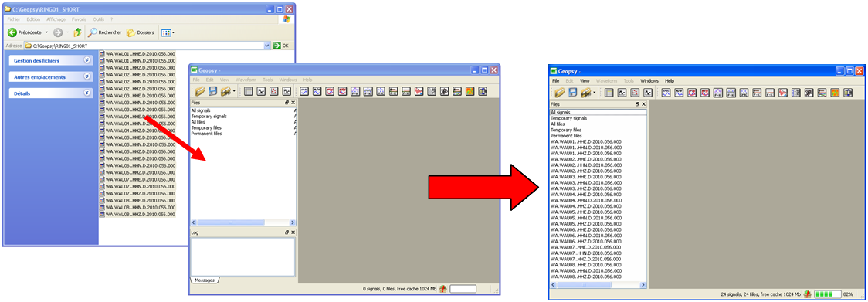Click the open-folder Load icon in the Geopsy window with 24 signals
The image size is (868, 302).
(x=560, y=93)
